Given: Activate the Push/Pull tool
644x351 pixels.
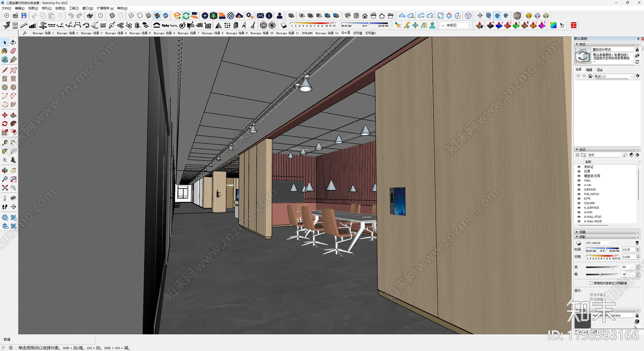Looking at the screenshot, I should (13, 115).
